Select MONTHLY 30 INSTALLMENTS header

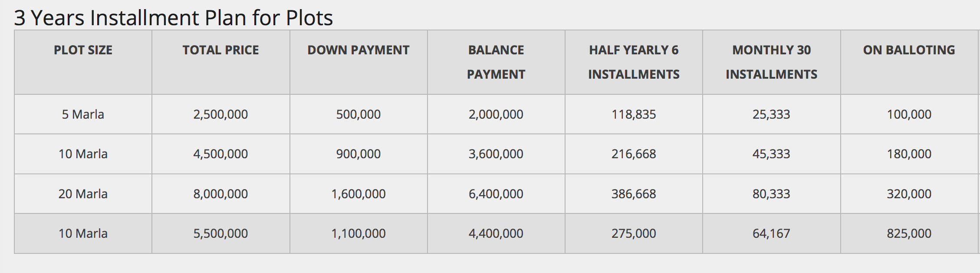[772, 62]
